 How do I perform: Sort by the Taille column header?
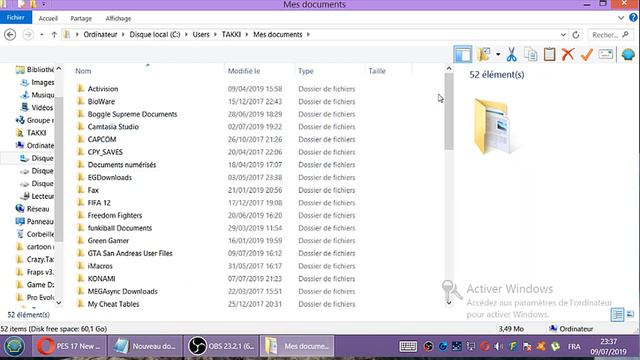coord(377,71)
